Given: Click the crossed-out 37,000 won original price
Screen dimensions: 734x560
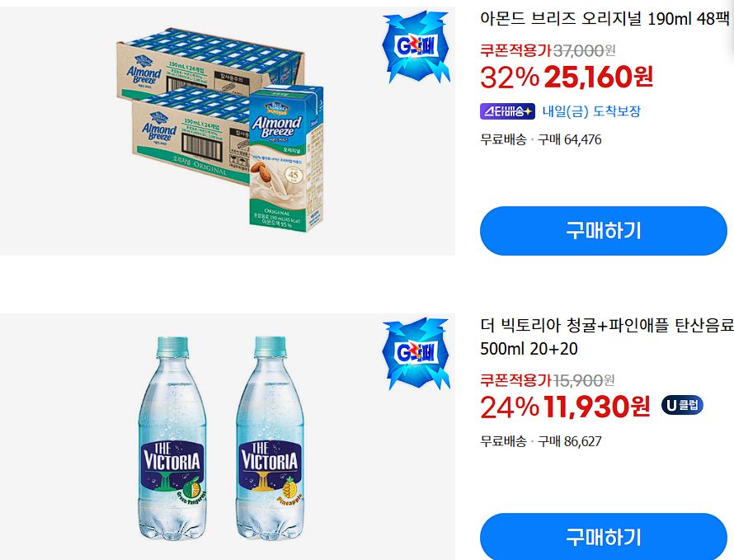Looking at the screenshot, I should coord(584,50).
